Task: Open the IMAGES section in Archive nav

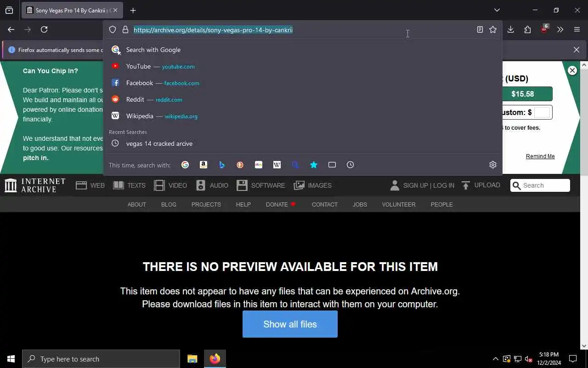Action: (313, 185)
